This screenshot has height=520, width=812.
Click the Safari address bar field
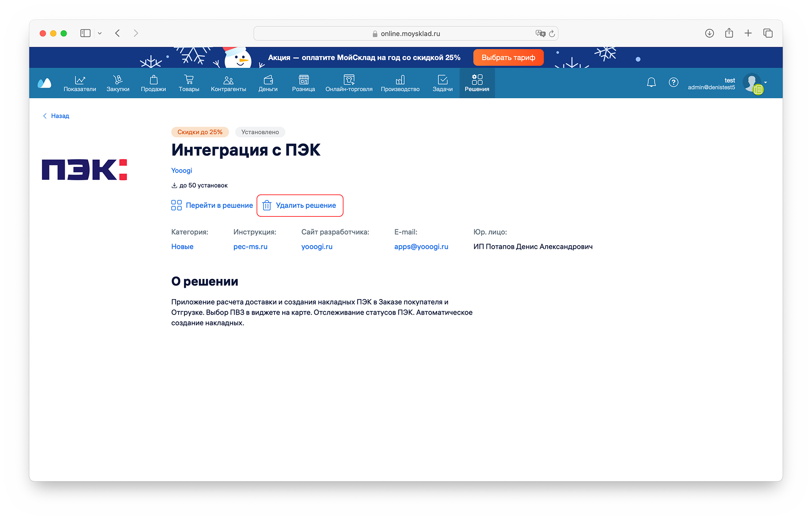(x=406, y=34)
